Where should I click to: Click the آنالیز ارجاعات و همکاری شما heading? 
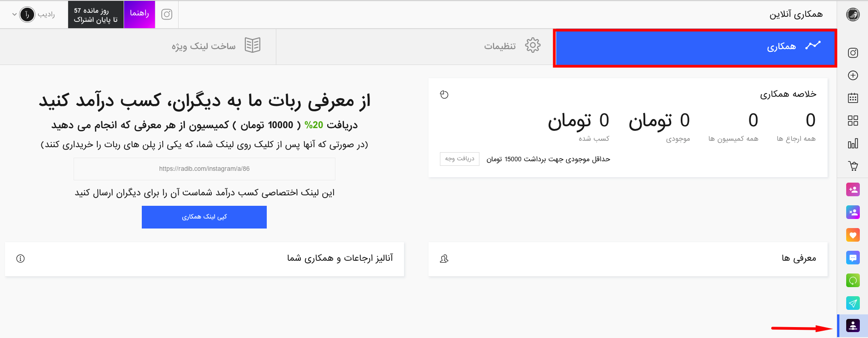(x=340, y=258)
